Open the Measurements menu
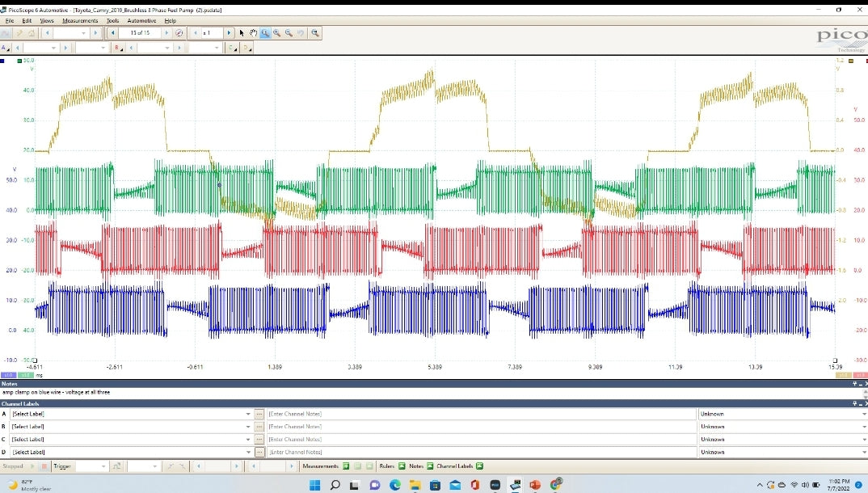 pos(80,20)
